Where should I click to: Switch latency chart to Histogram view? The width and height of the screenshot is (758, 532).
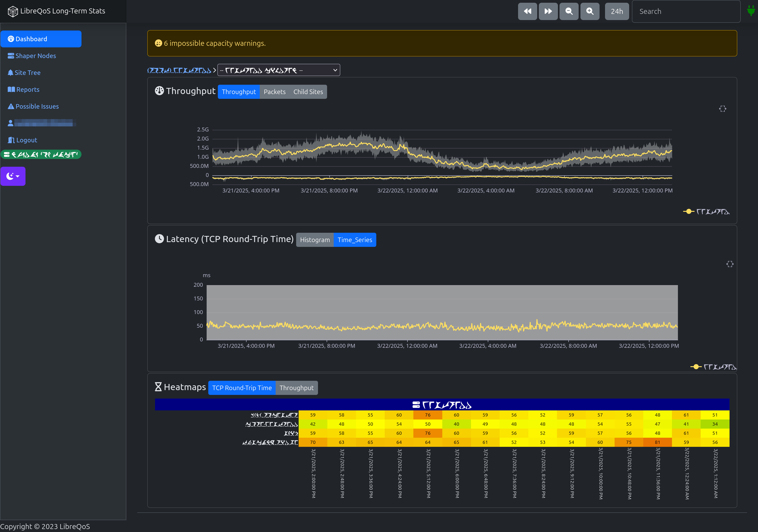(315, 240)
